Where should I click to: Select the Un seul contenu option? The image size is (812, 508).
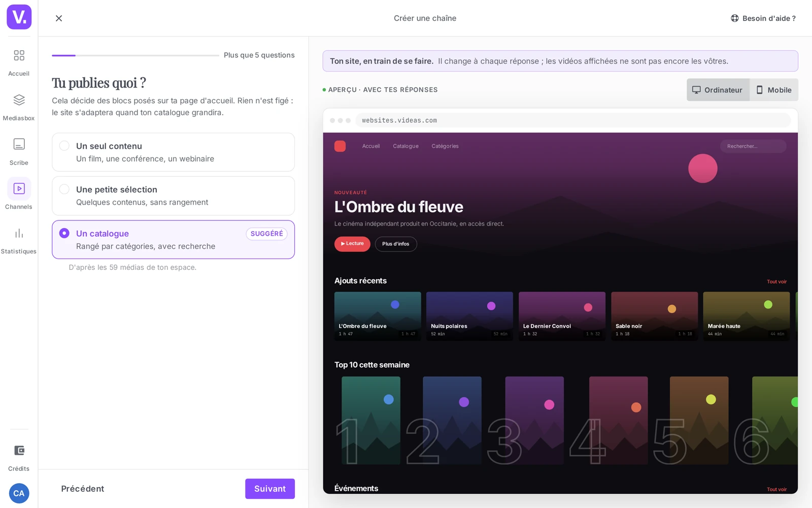pyautogui.click(x=173, y=152)
